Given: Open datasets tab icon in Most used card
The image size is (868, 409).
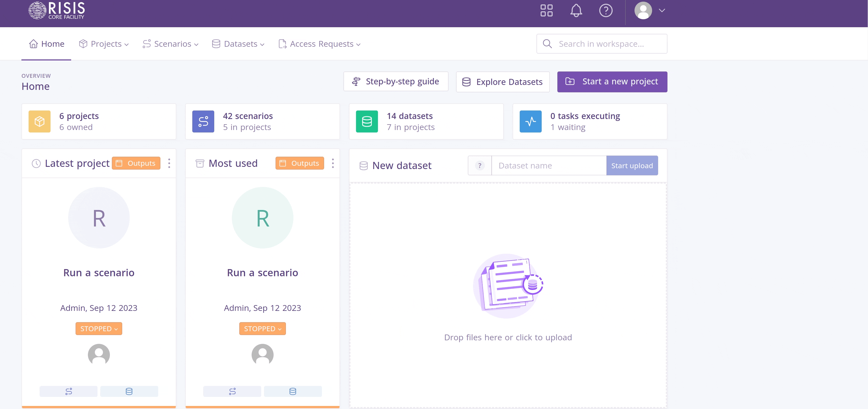Looking at the screenshot, I should [x=293, y=391].
